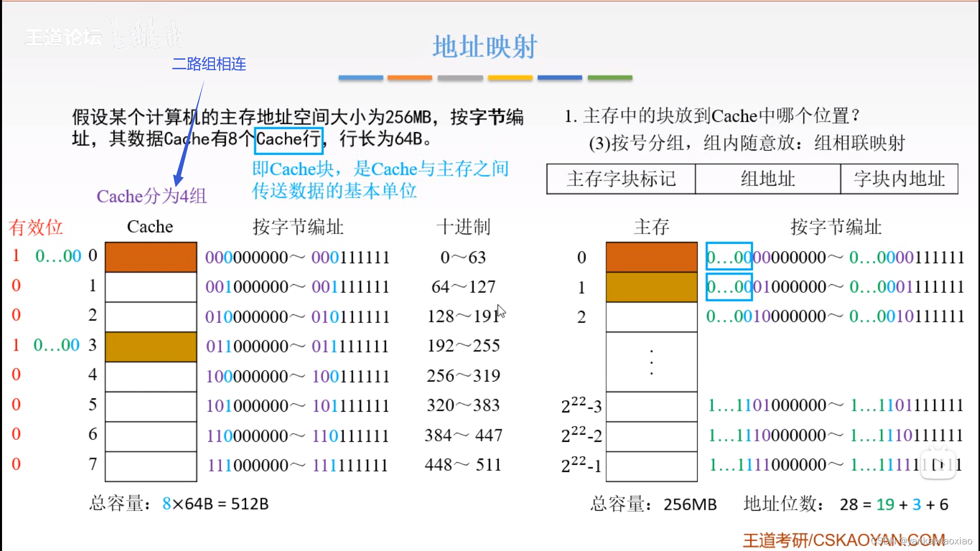Click the decimal range 0～63
The image size is (980, 551).
(463, 257)
